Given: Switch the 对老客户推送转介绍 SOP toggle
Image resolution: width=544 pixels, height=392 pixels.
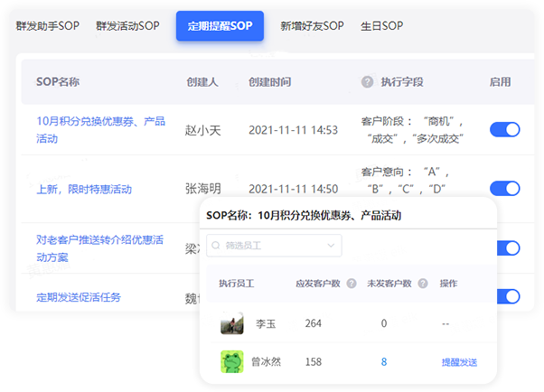Looking at the screenshot, I should coord(507,248).
